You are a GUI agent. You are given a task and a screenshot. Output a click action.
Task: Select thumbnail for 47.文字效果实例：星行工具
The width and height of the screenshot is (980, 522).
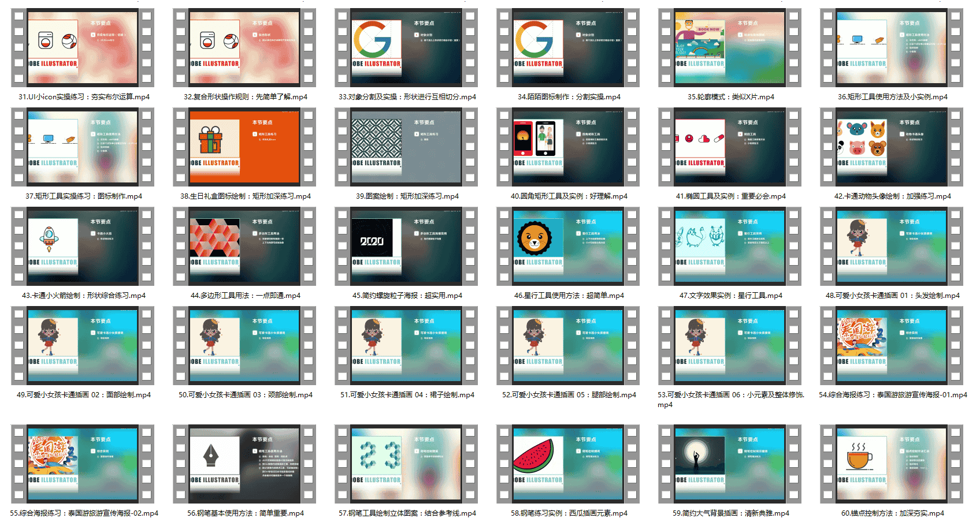point(730,247)
